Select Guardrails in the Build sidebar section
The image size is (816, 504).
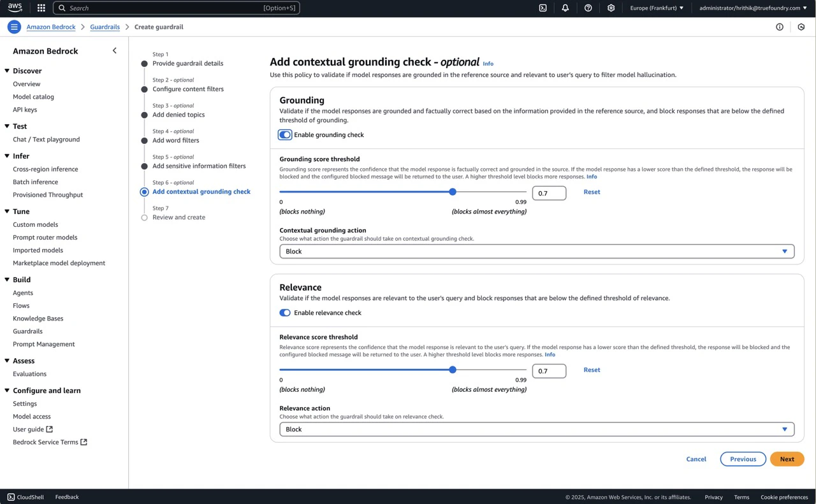(x=27, y=331)
